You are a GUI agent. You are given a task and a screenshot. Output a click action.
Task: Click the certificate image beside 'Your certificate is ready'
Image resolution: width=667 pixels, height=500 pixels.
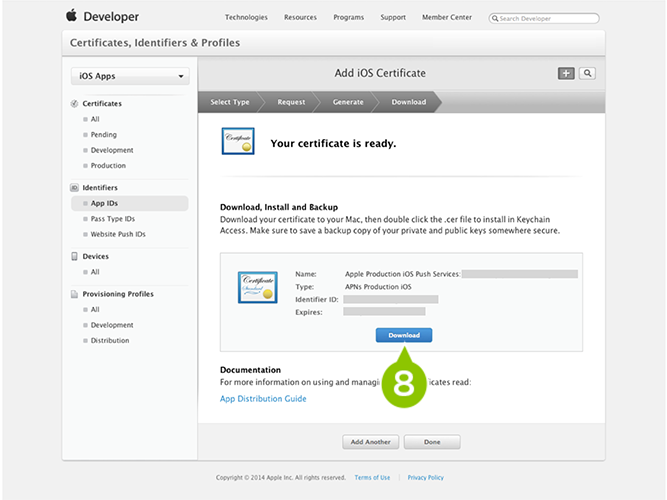click(238, 141)
